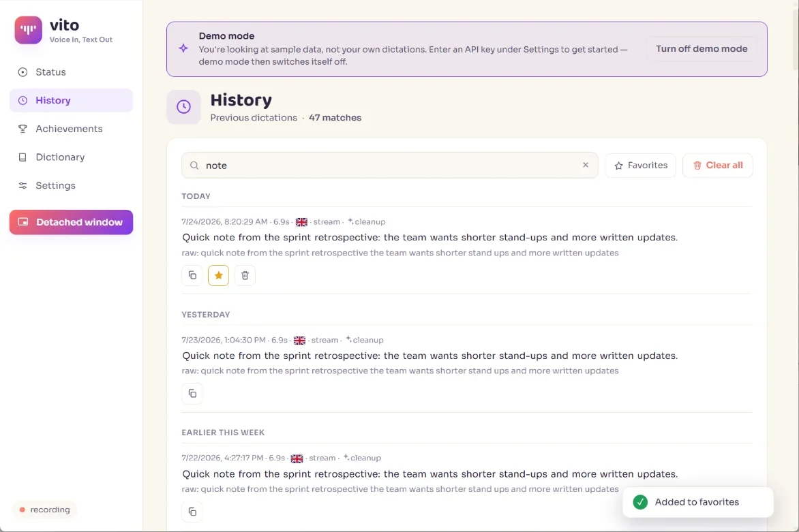Click today's 'Quick note from the sprint' transcript

click(430, 237)
